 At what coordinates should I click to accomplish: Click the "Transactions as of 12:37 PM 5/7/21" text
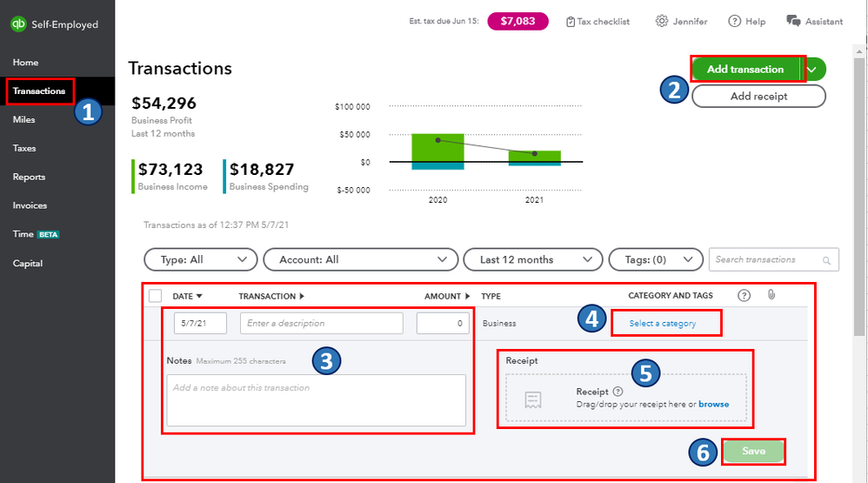[216, 225]
